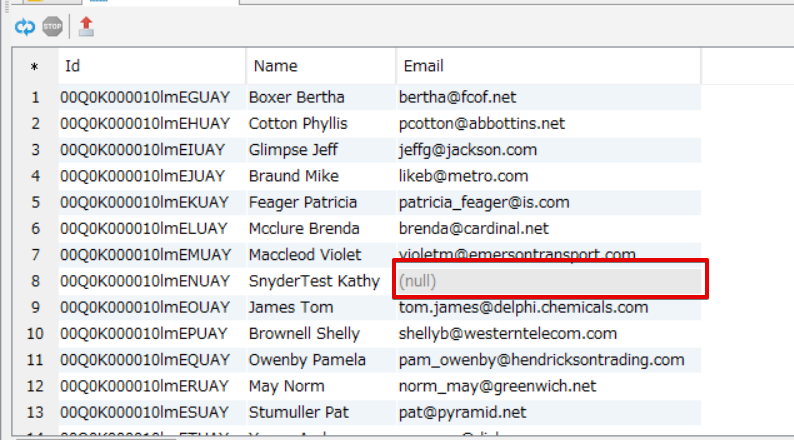Click email patricia_feager@is.com
The height and width of the screenshot is (440, 794).
484,203
